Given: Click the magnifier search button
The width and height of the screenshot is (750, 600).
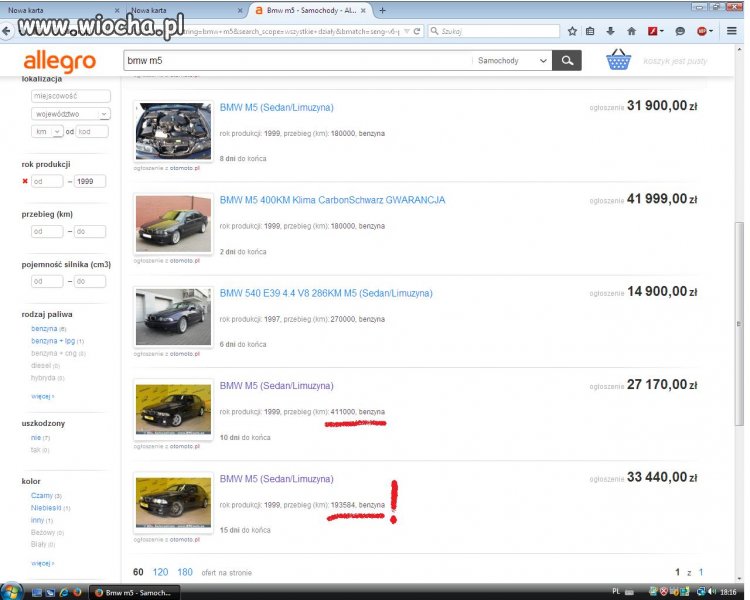Looking at the screenshot, I should pos(567,60).
